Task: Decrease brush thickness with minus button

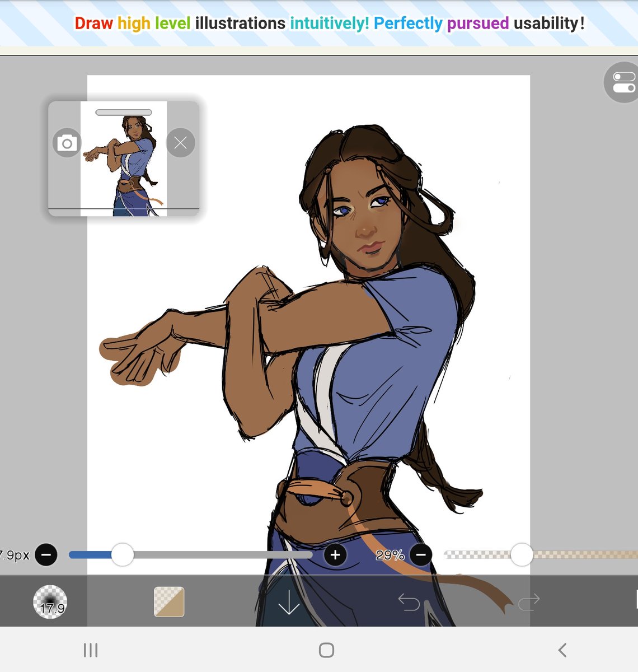Action: pos(46,555)
